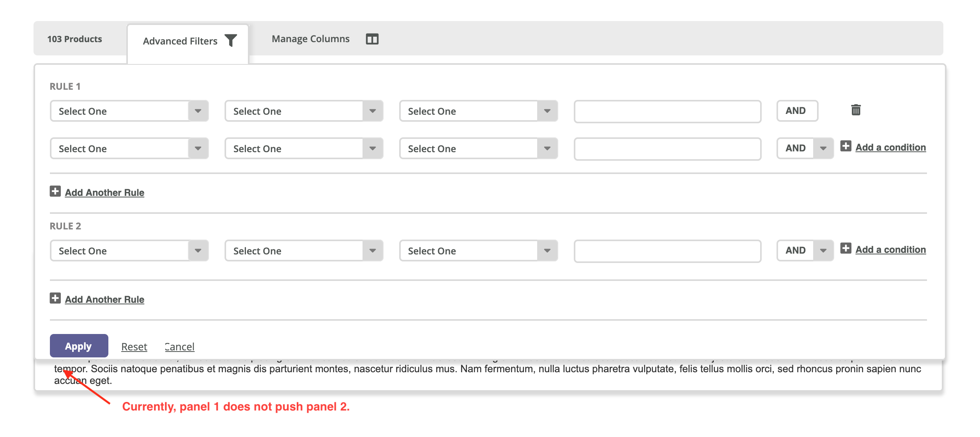Delete the first condition with trash icon
This screenshot has height=437, width=980.
(x=856, y=110)
